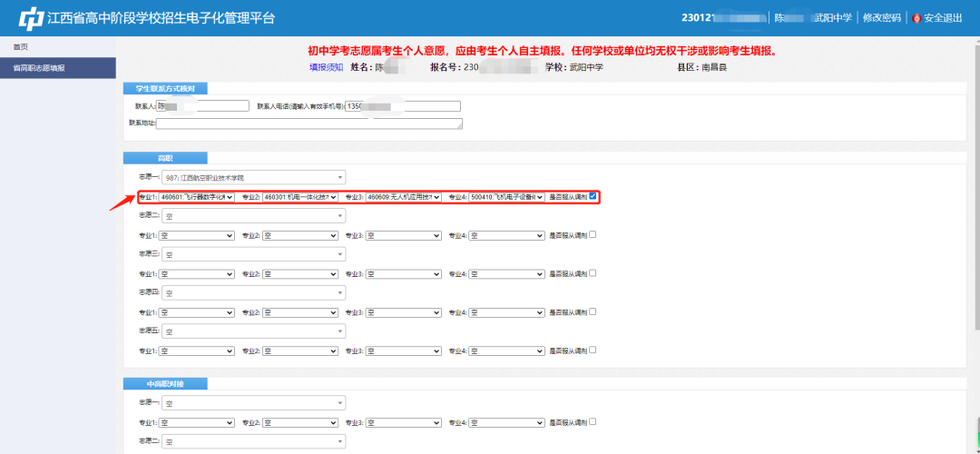The image size is (980, 454).
Task: Open the 填报须知 link
Action: (x=326, y=67)
